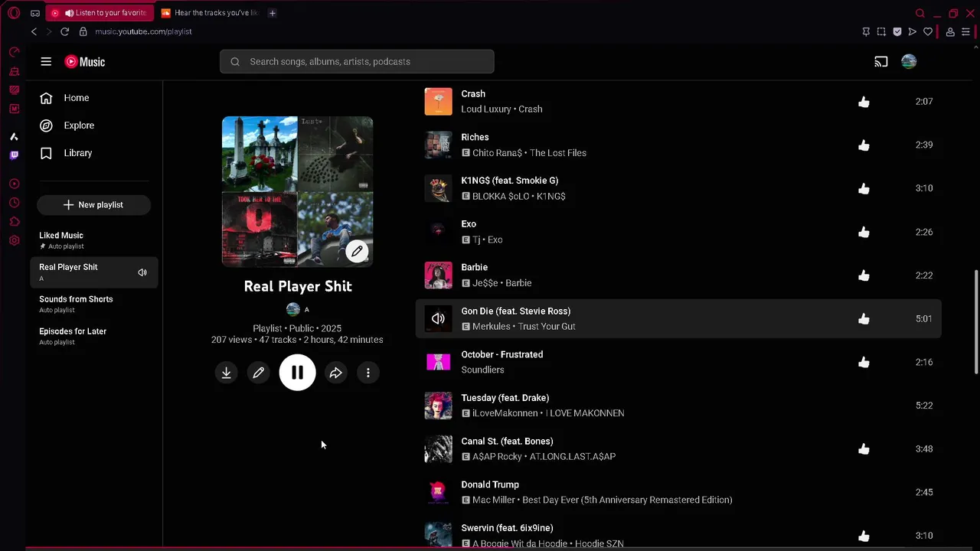
Task: Toggle the like on Gon Die
Action: [864, 318]
